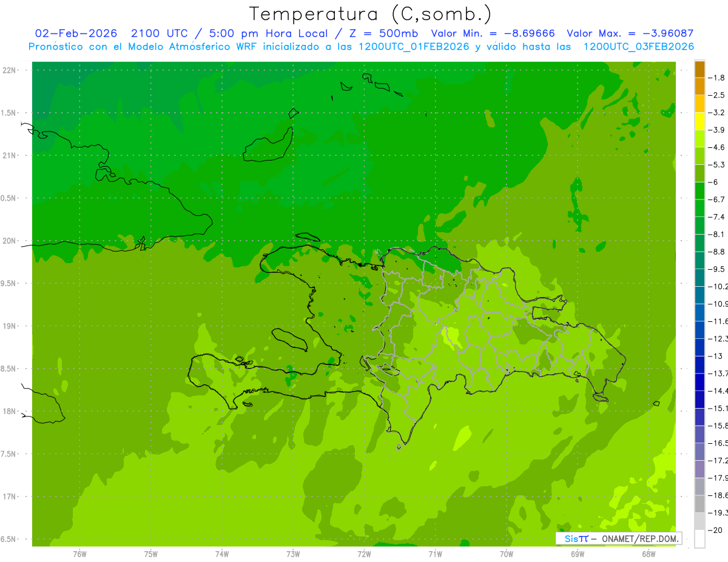Click the '-16.5' colorbar label
728x562 pixels.
(x=718, y=443)
